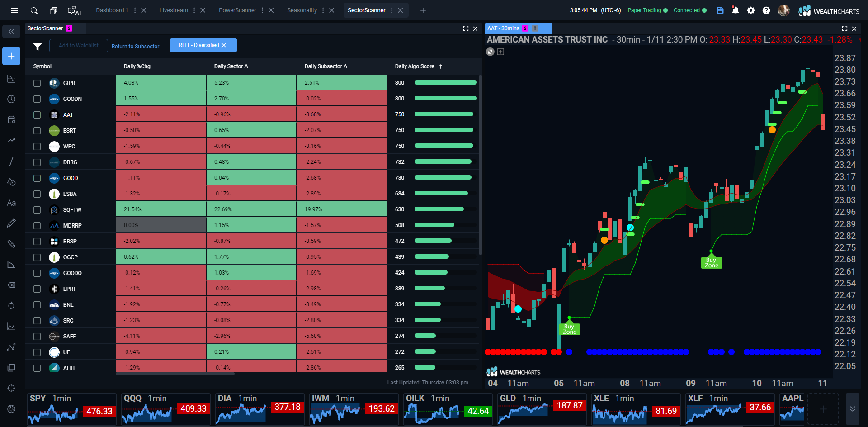Open the AI chat assistant icon
The height and width of the screenshot is (427, 868).
coord(74,10)
